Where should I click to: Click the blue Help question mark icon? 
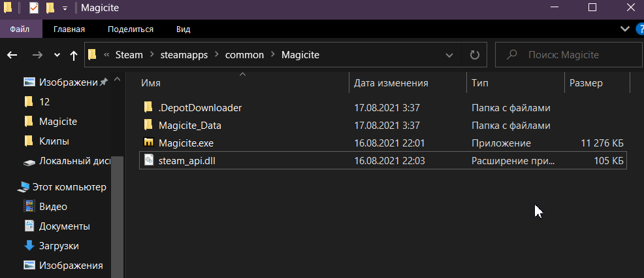click(x=641, y=29)
